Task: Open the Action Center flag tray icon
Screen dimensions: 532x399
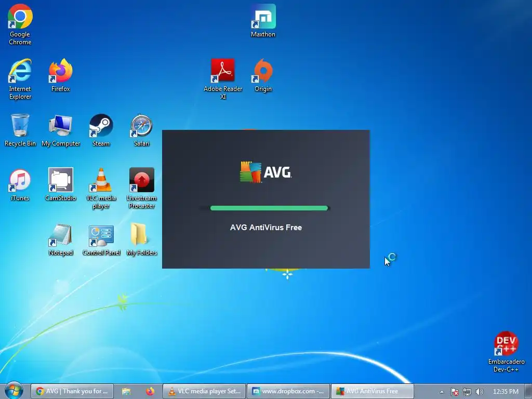Action: point(454,392)
